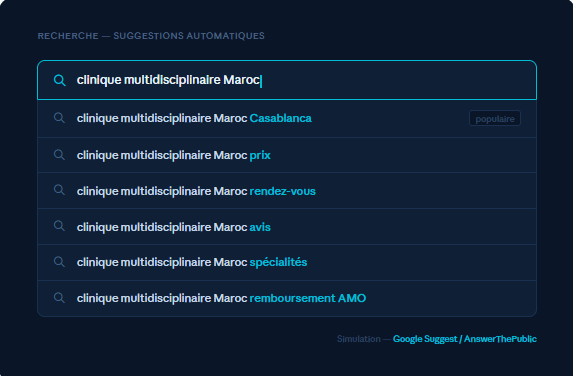Select the suggestion ending with 'Casablanca'
Screen dimensions: 573x376
click(287, 118)
